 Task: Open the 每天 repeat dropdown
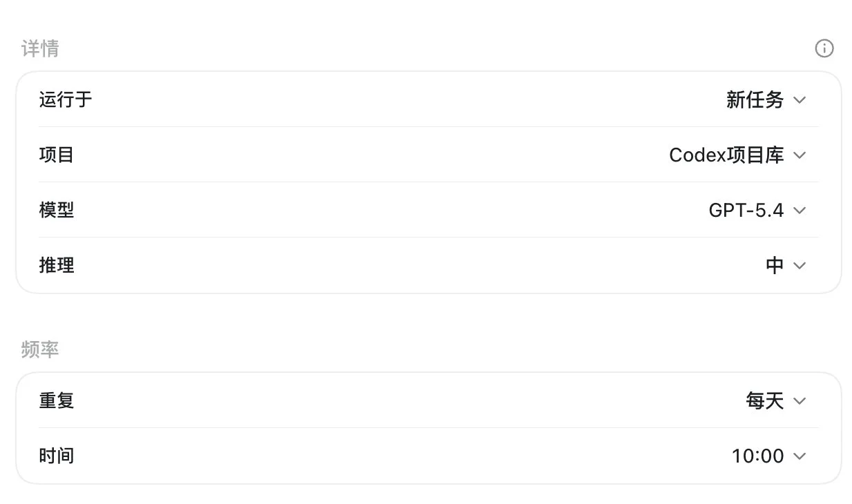coord(775,401)
